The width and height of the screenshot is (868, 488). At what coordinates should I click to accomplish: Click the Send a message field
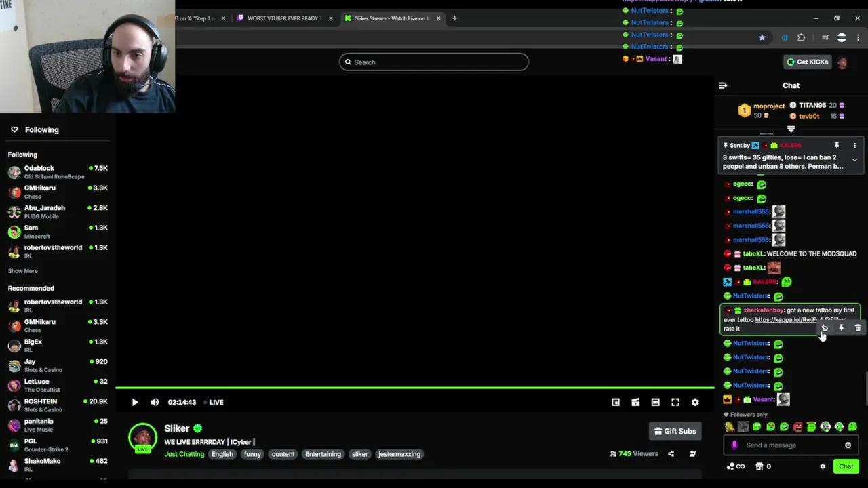790,445
